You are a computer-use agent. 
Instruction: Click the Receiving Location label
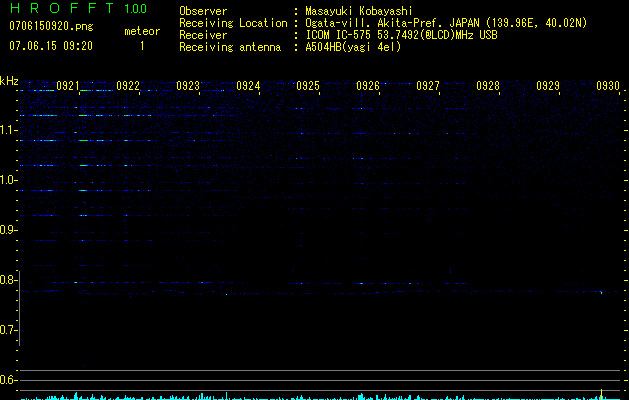click(233, 23)
